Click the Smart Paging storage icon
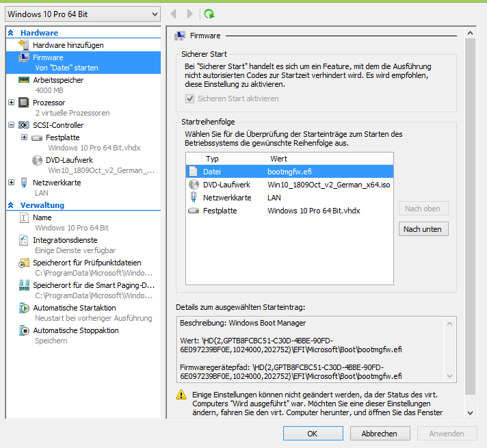487x448 pixels. (24, 285)
